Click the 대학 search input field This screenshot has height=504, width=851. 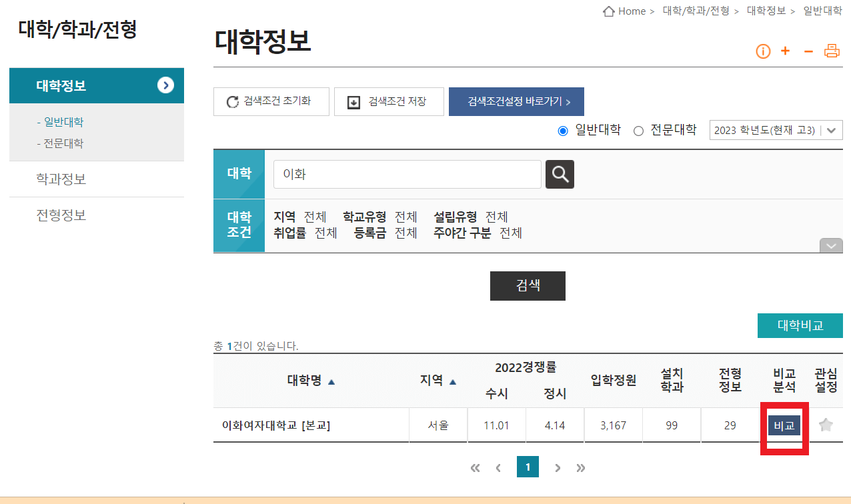pyautogui.click(x=407, y=175)
